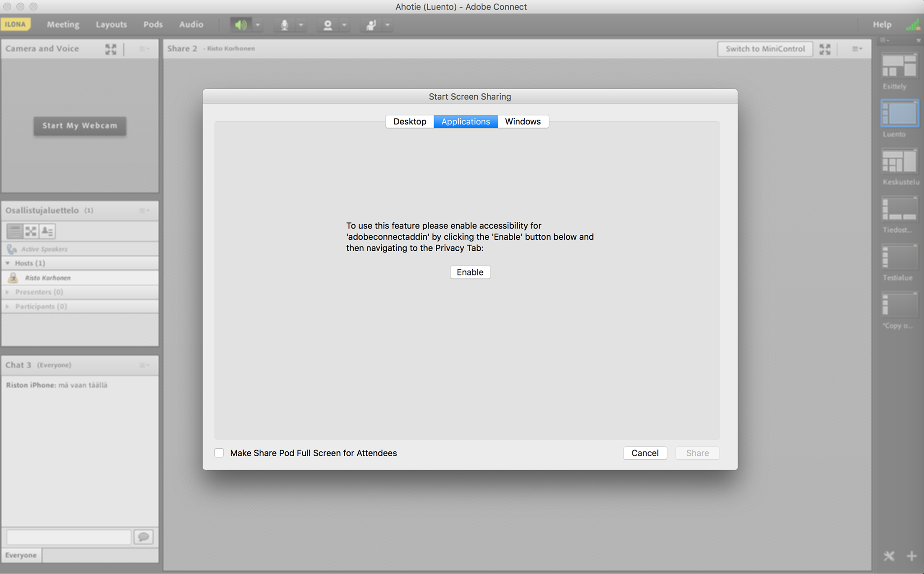924x574 pixels.
Task: Click the manage layouts tools icon
Action: [x=889, y=556]
